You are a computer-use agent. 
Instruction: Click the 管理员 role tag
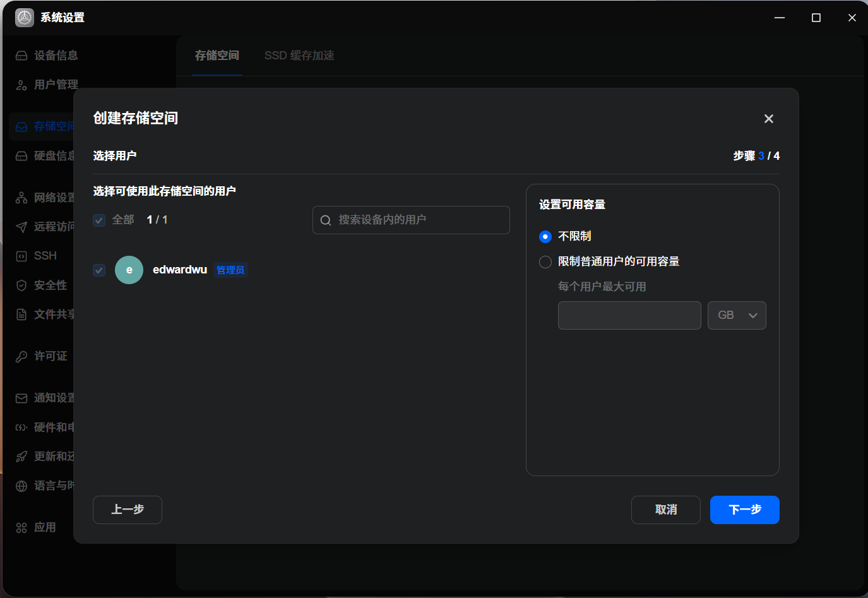pos(230,270)
